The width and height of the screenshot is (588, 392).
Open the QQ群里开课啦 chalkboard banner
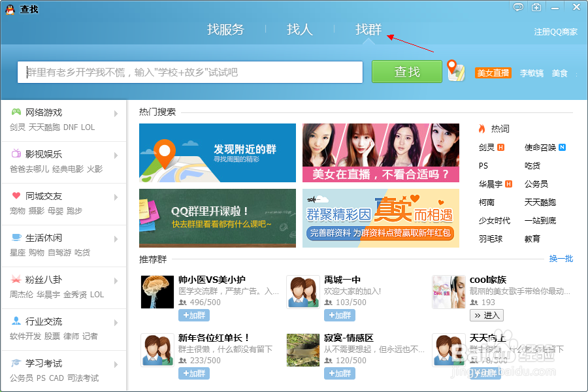(x=218, y=218)
